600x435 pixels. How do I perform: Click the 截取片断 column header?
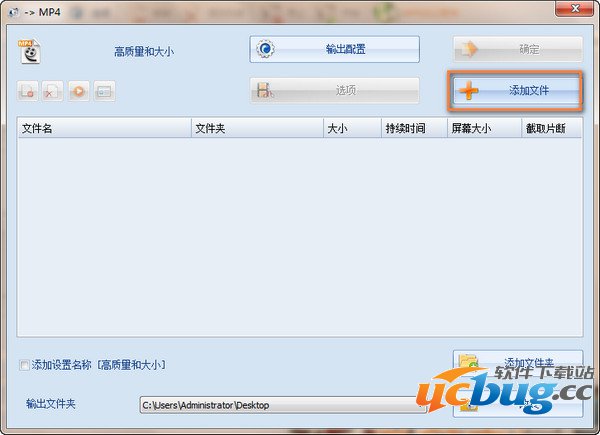point(552,128)
